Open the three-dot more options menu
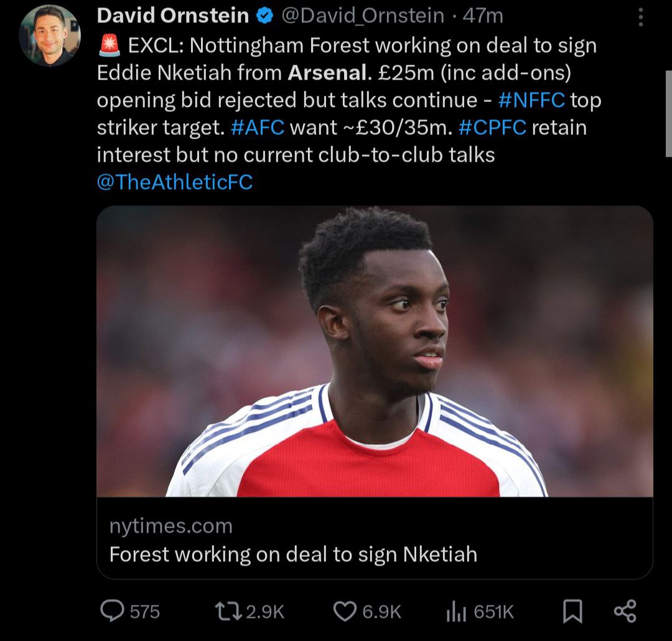Screen dimensions: 672x641 point(641,17)
